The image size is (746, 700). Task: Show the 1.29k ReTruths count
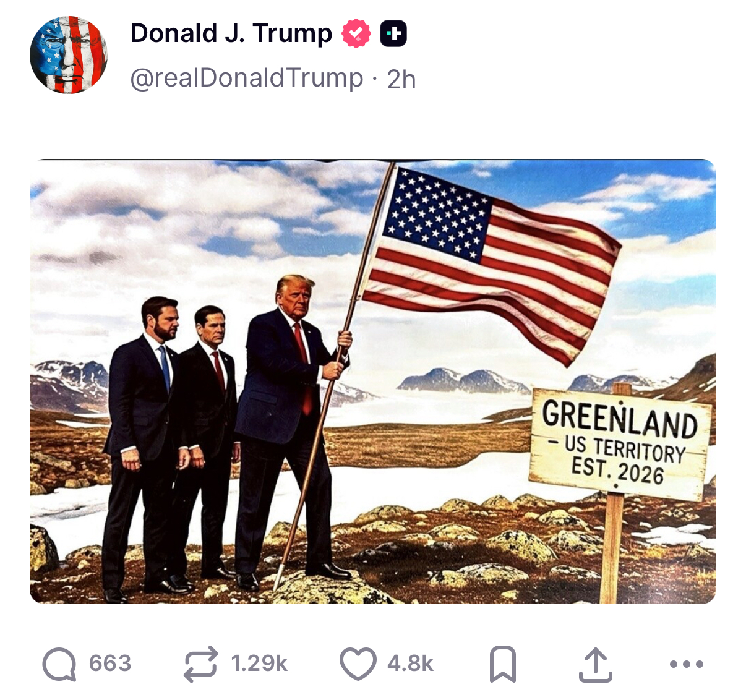point(259,664)
